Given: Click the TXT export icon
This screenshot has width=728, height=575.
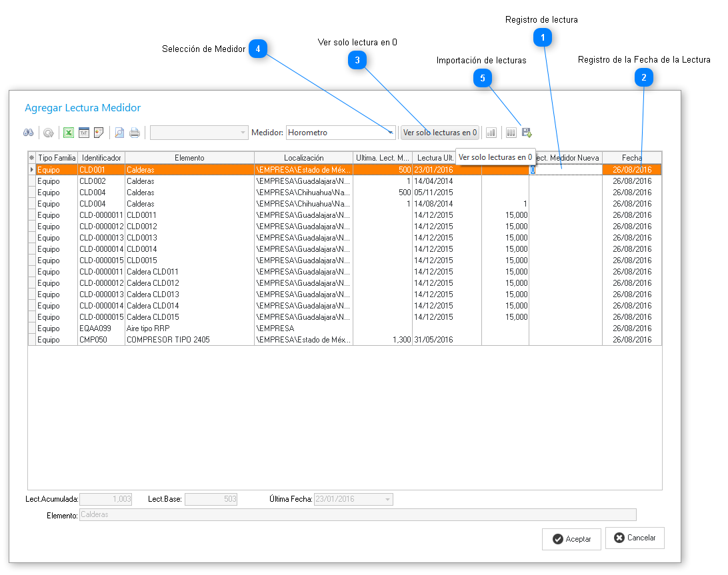Looking at the screenshot, I should pyautogui.click(x=84, y=133).
